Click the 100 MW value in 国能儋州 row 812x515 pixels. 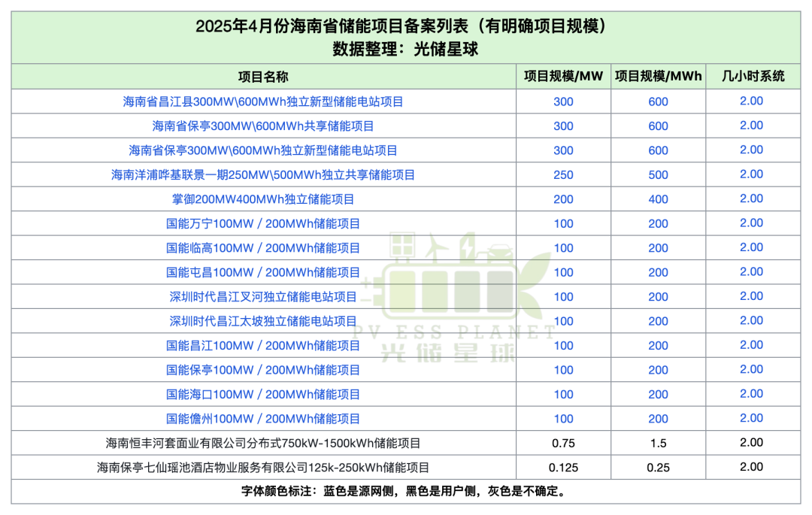pyautogui.click(x=563, y=418)
